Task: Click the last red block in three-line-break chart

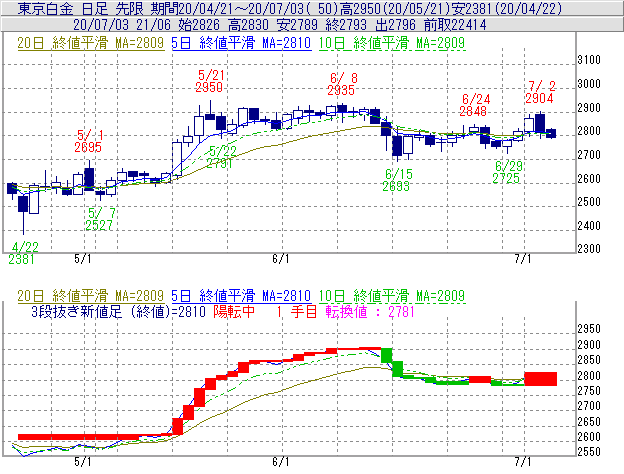Action: tap(540, 379)
